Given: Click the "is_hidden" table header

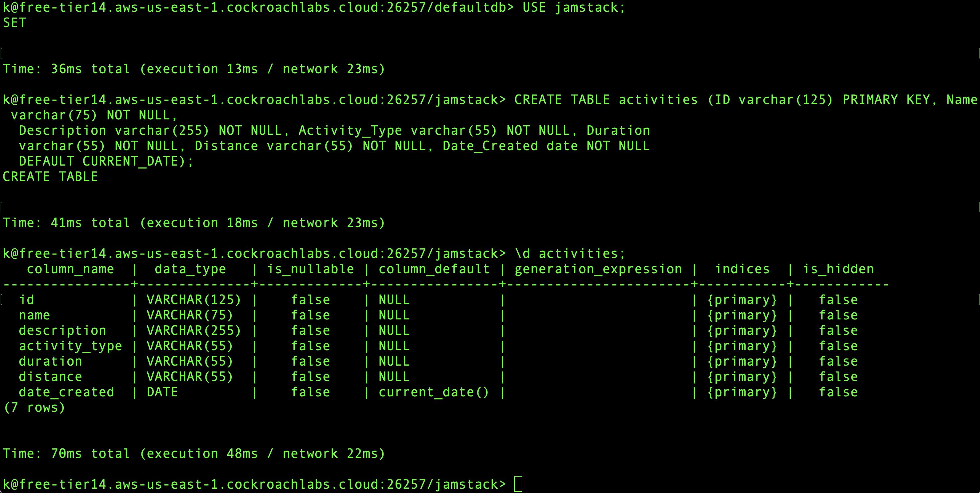Looking at the screenshot, I should (x=838, y=269).
